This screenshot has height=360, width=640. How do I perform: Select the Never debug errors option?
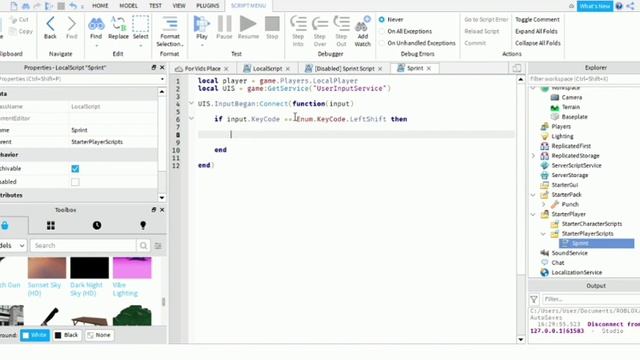(x=382, y=20)
